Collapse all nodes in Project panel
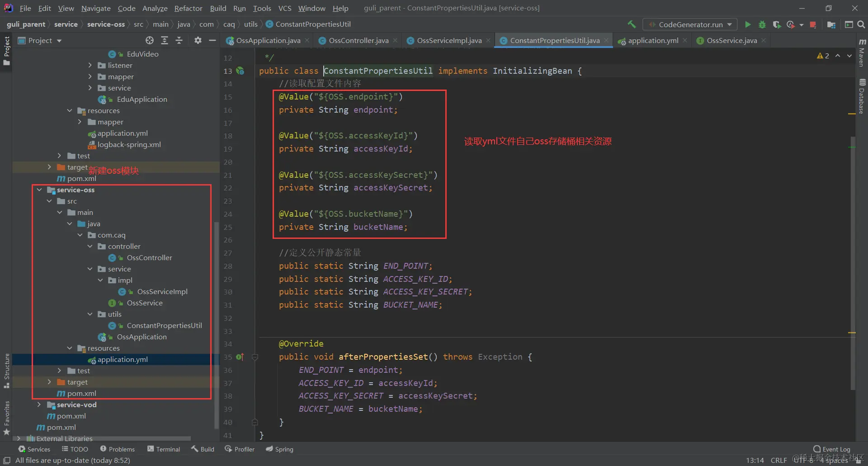The image size is (868, 466). [179, 40]
